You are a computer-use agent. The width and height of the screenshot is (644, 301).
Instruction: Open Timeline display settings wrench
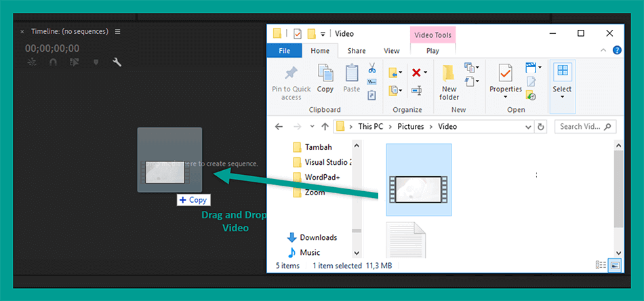click(117, 62)
